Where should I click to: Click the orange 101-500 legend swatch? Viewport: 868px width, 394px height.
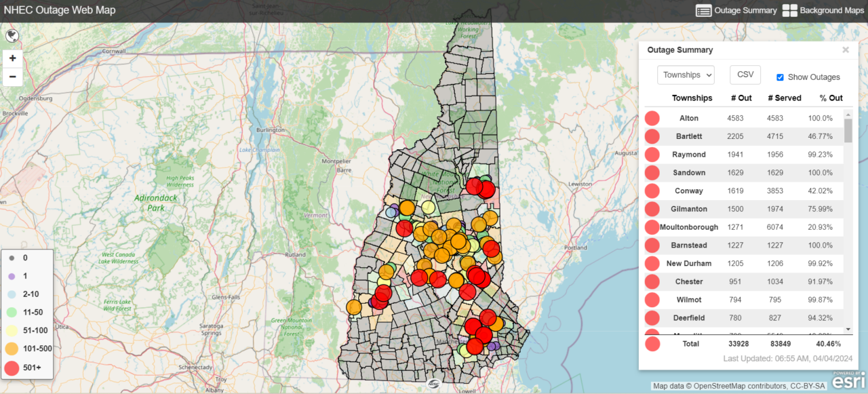[x=12, y=349]
